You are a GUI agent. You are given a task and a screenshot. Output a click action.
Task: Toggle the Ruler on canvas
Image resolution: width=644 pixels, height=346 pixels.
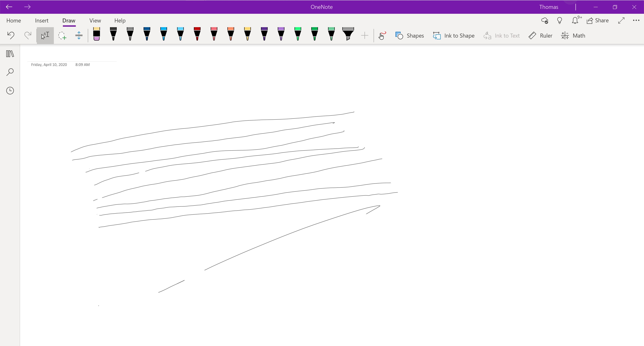coord(540,36)
